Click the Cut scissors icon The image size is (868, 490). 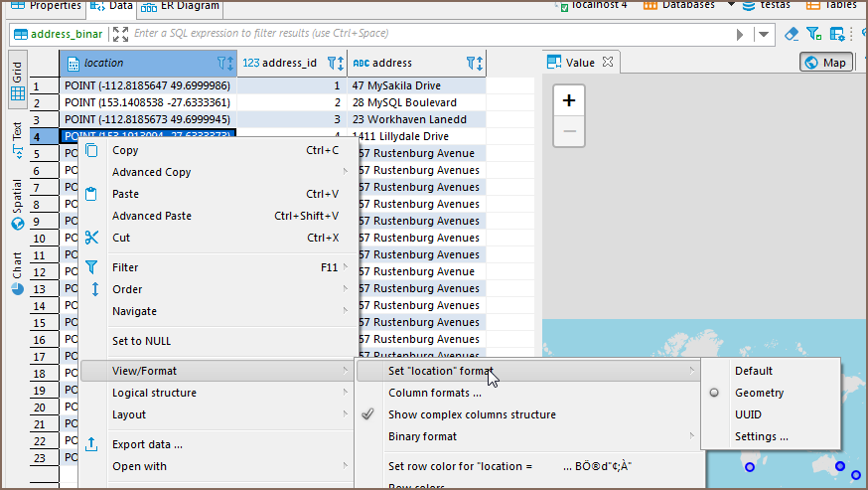tap(91, 238)
